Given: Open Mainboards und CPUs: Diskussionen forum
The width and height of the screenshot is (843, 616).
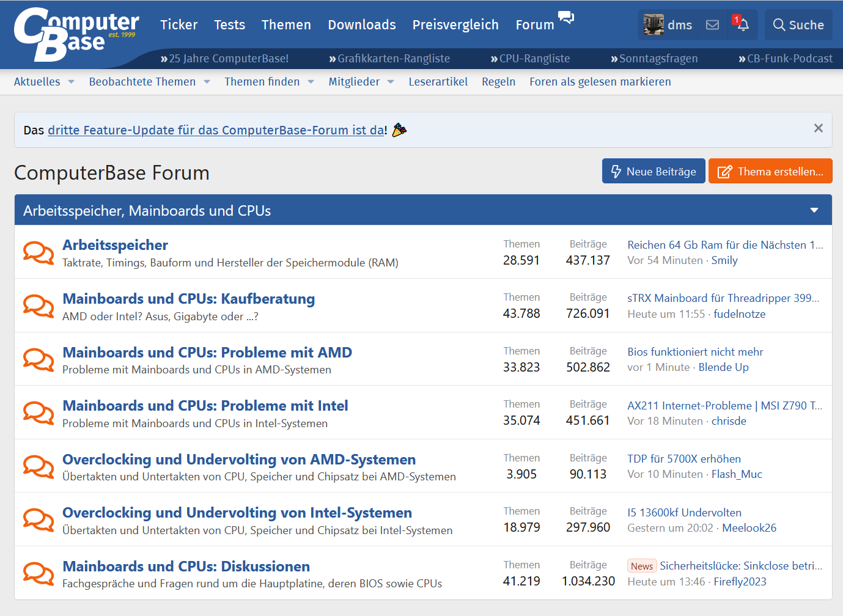Looking at the screenshot, I should click(x=186, y=566).
